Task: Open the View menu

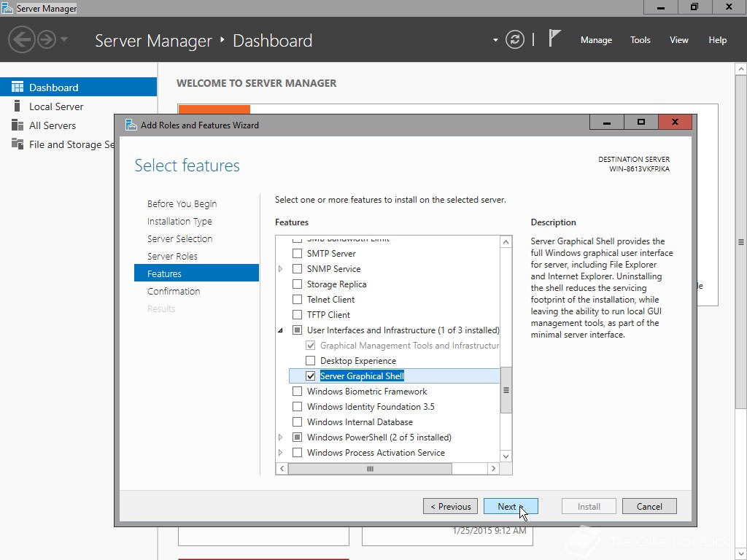Action: (x=678, y=40)
